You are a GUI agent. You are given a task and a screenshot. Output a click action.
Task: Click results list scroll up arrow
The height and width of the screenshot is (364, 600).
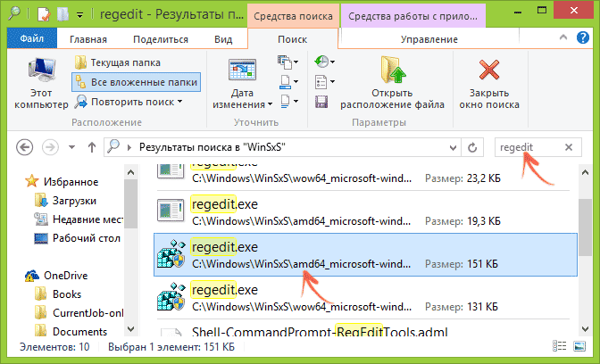[x=585, y=172]
